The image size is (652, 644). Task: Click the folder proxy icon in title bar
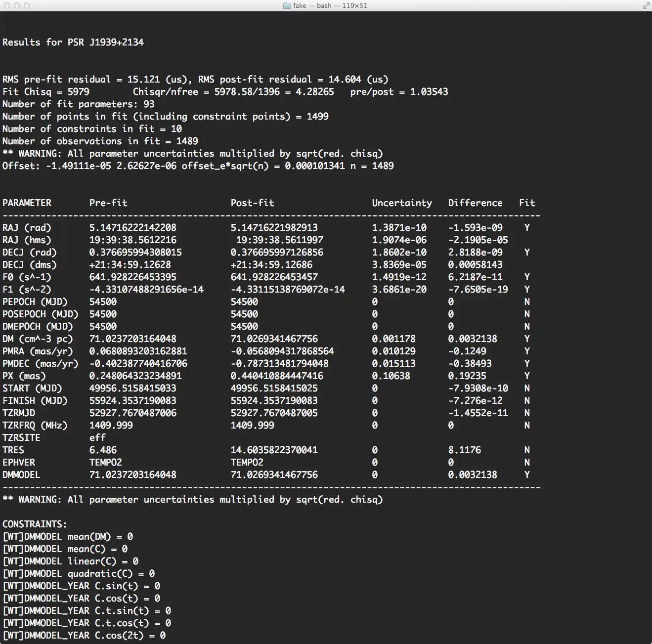(x=287, y=6)
